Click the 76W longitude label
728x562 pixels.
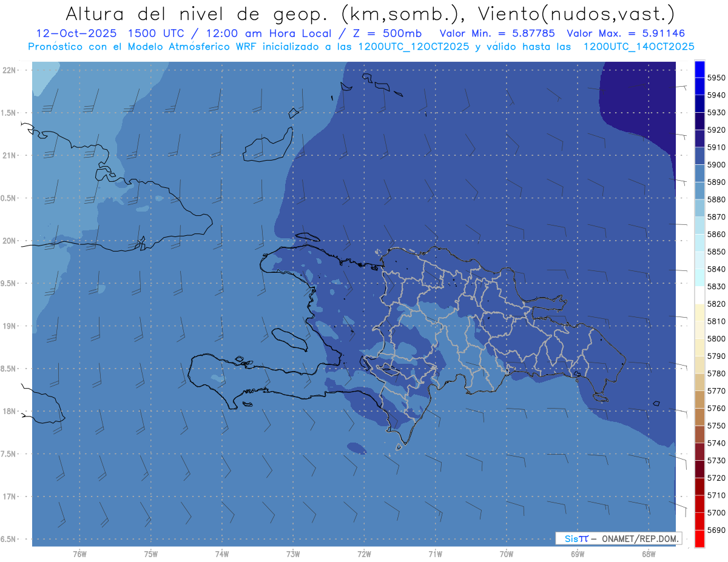click(x=79, y=554)
